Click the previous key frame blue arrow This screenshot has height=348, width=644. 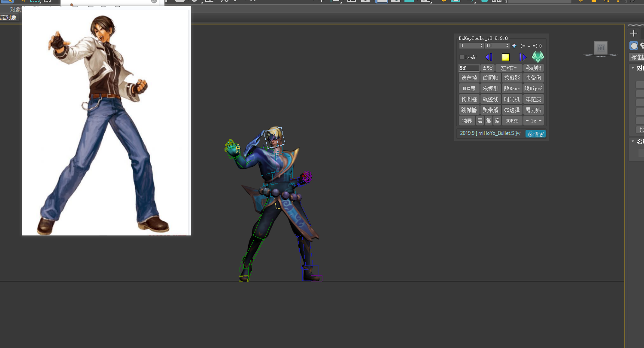click(x=489, y=57)
